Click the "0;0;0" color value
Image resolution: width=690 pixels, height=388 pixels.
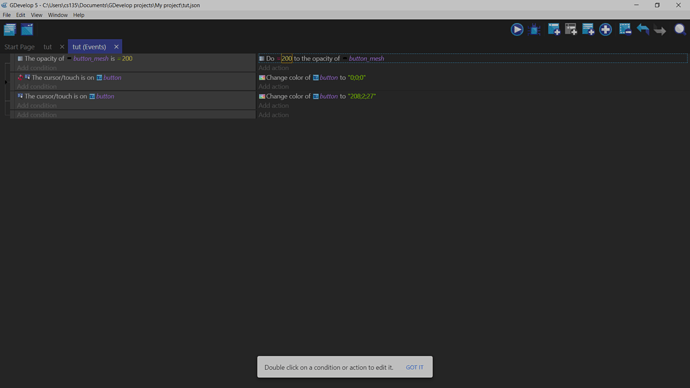point(356,77)
